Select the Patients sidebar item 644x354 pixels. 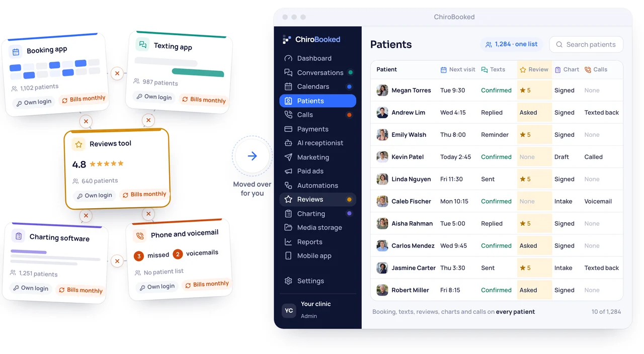coord(317,101)
